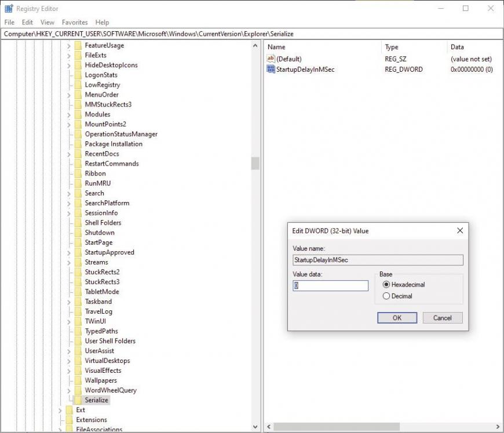
Task: Open the Help menu
Action: 102,22
